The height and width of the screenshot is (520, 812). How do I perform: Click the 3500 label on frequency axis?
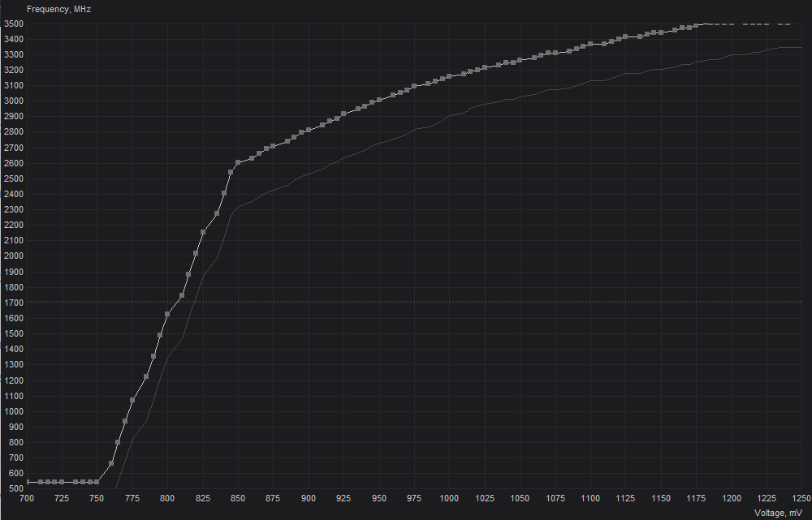point(14,24)
